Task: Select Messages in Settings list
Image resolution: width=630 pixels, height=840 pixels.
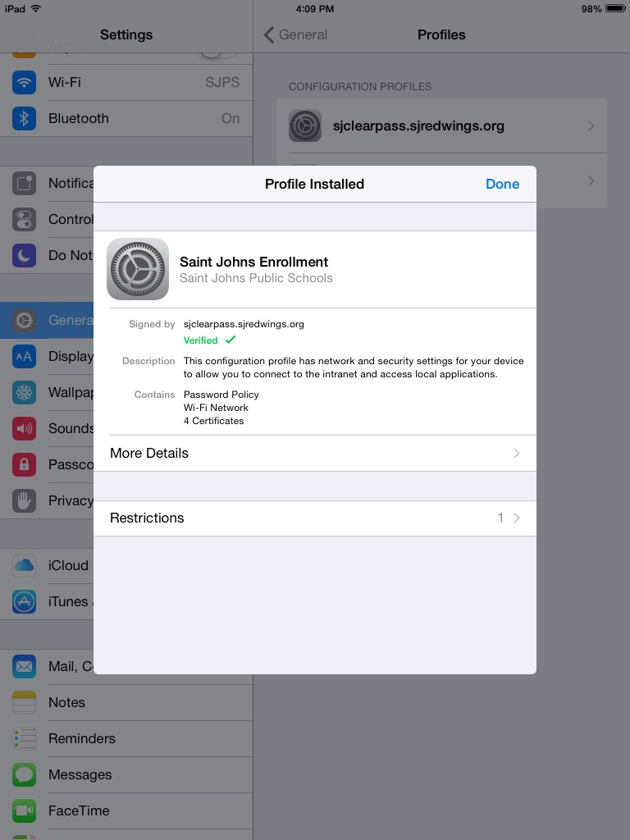Action: pyautogui.click(x=126, y=774)
